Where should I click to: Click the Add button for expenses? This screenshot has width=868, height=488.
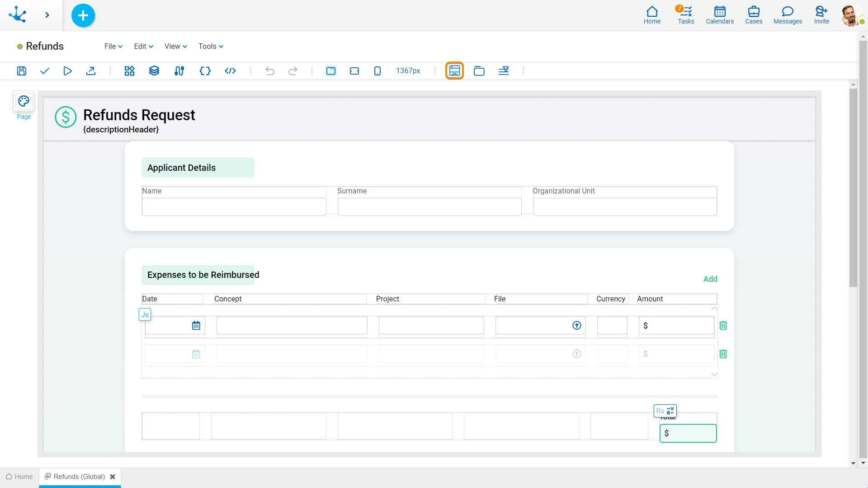tap(710, 279)
